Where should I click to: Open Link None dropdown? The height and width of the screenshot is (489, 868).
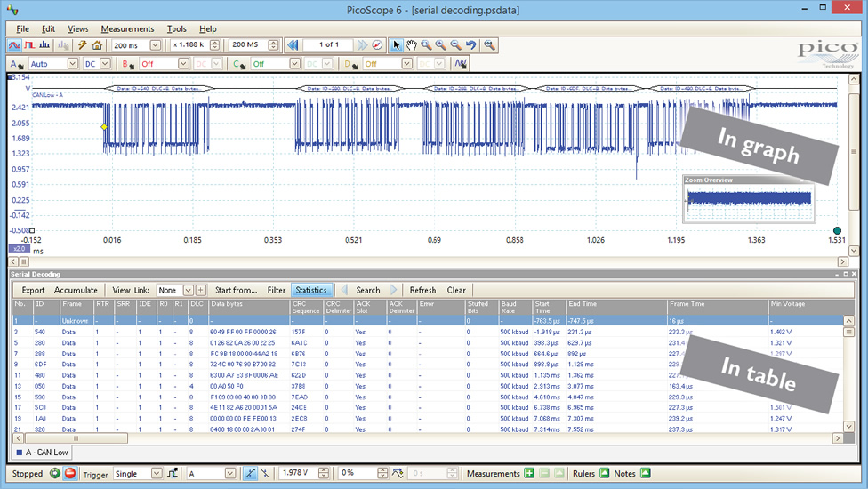[189, 290]
